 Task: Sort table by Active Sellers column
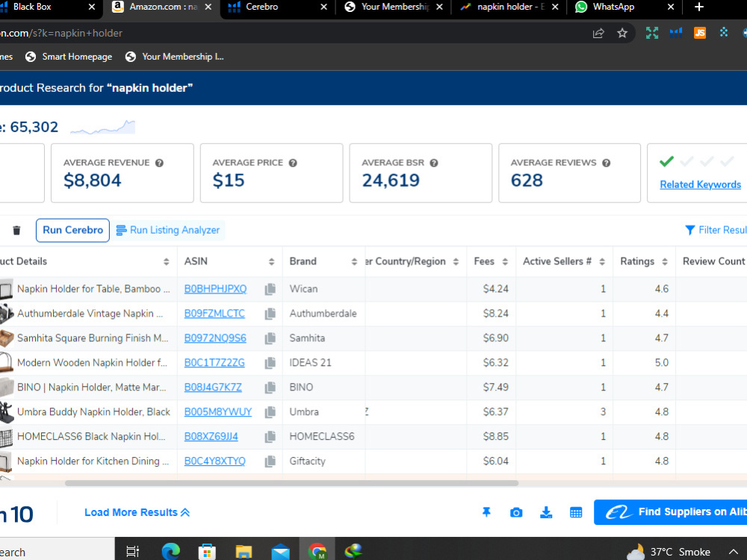tap(602, 261)
